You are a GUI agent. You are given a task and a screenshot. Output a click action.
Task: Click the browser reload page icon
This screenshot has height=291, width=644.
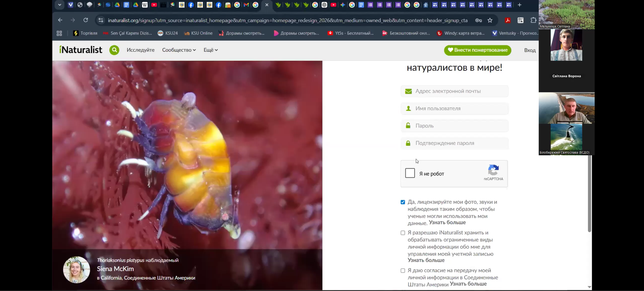86,20
